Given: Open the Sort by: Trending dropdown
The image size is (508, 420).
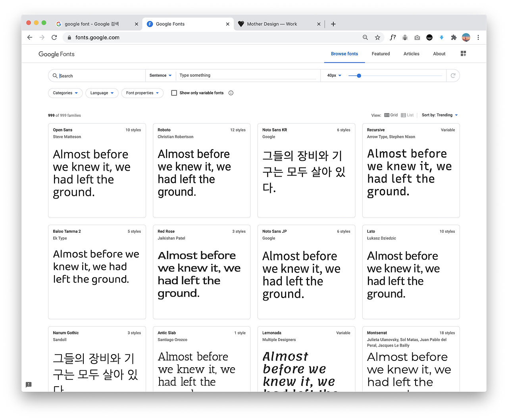Looking at the screenshot, I should coord(440,115).
